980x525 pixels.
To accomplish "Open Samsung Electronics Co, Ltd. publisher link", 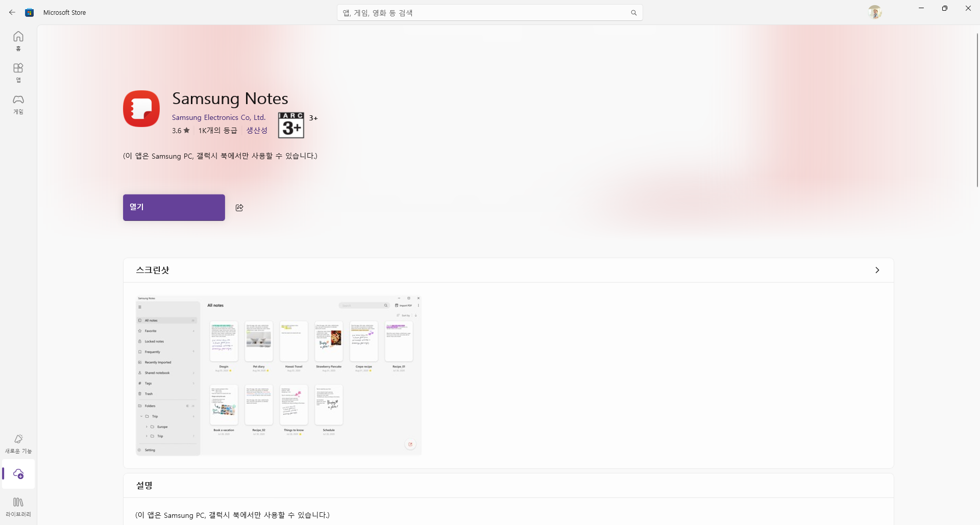I will [218, 117].
